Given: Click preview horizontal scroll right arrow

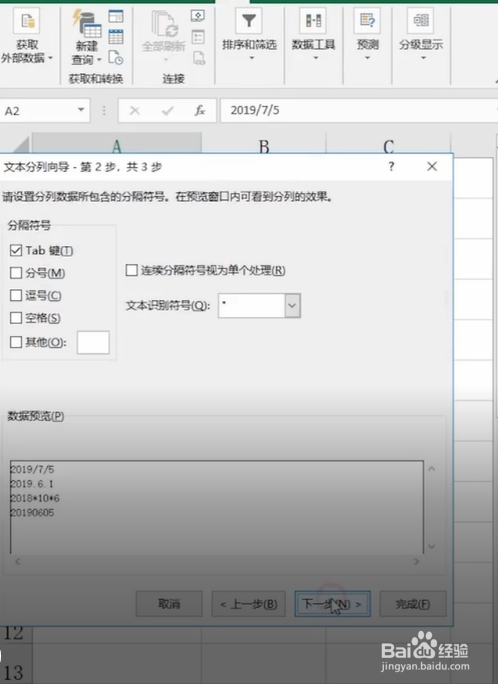Looking at the screenshot, I should pyautogui.click(x=416, y=561).
